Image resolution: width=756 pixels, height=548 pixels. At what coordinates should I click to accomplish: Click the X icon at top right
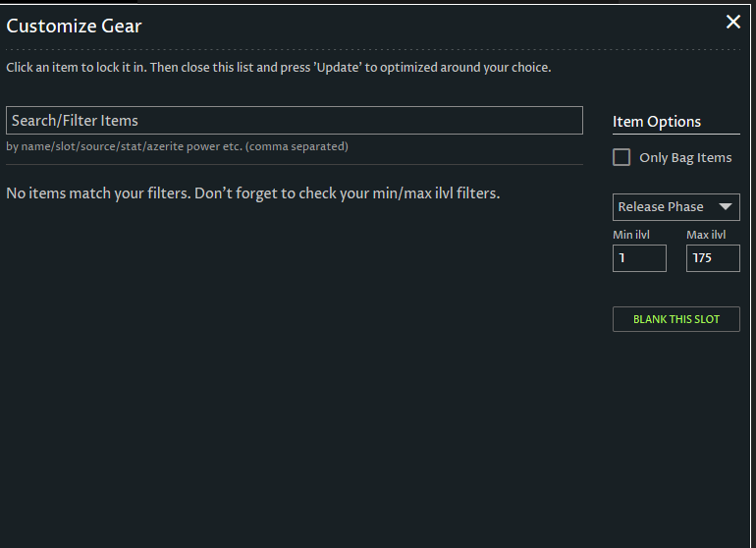(732, 23)
